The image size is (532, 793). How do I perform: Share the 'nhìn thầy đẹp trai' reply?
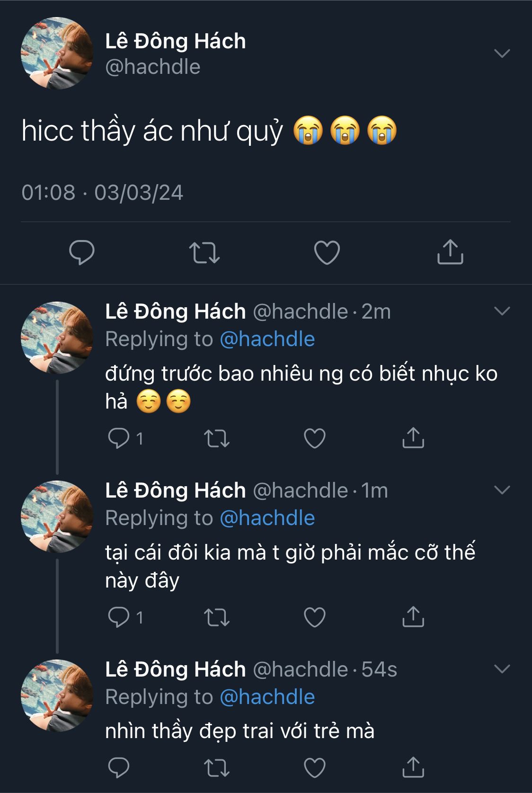tap(413, 767)
